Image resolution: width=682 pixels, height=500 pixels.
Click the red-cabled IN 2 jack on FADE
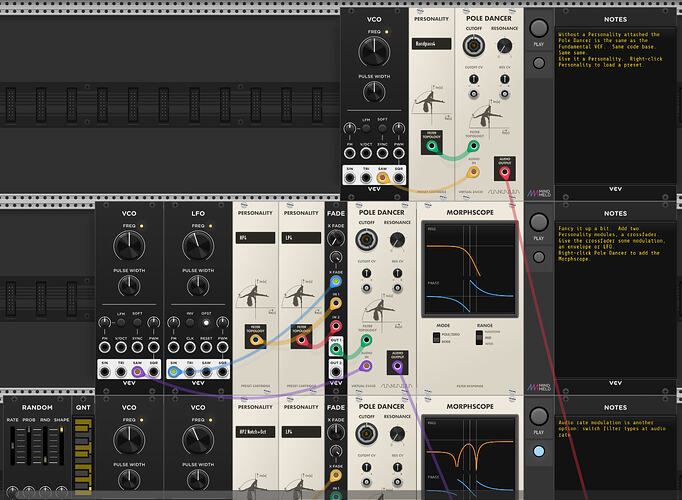pyautogui.click(x=336, y=326)
